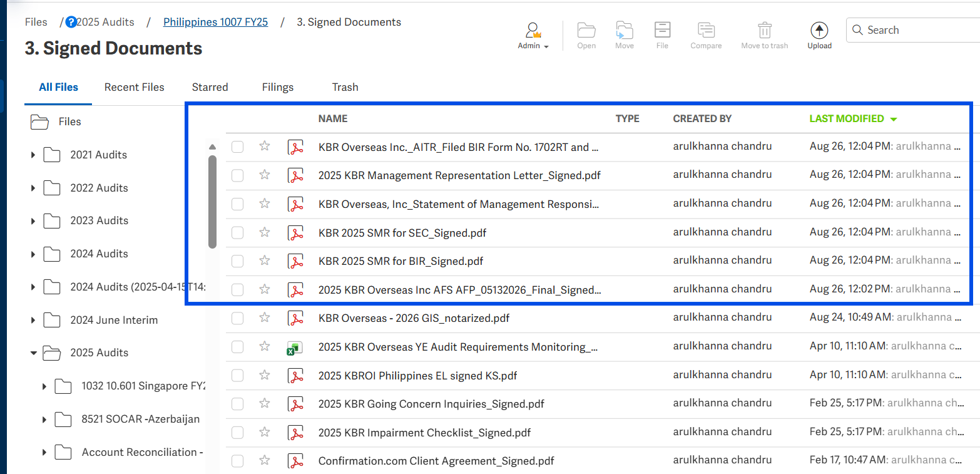Click the blue help question mark icon
The width and height of the screenshot is (980, 474).
click(x=71, y=23)
